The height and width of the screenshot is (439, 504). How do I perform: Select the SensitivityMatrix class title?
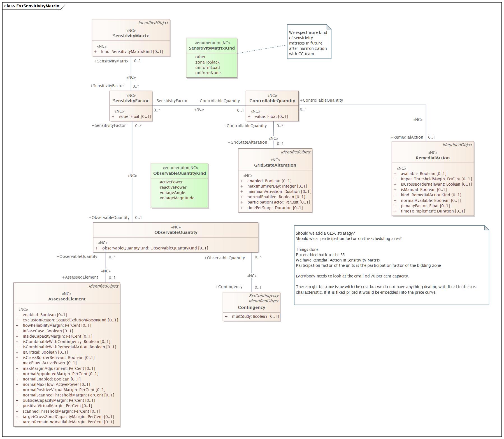pos(131,36)
